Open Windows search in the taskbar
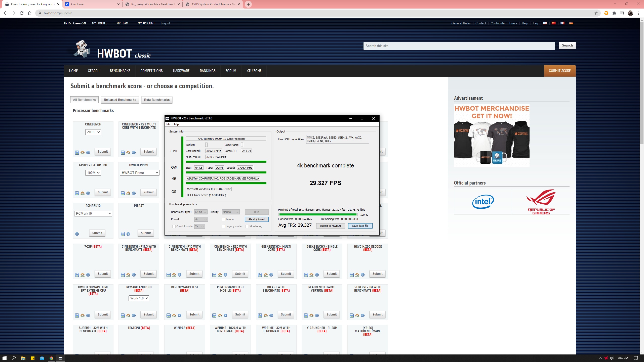Viewport: 644px width, 362px height. (14, 358)
